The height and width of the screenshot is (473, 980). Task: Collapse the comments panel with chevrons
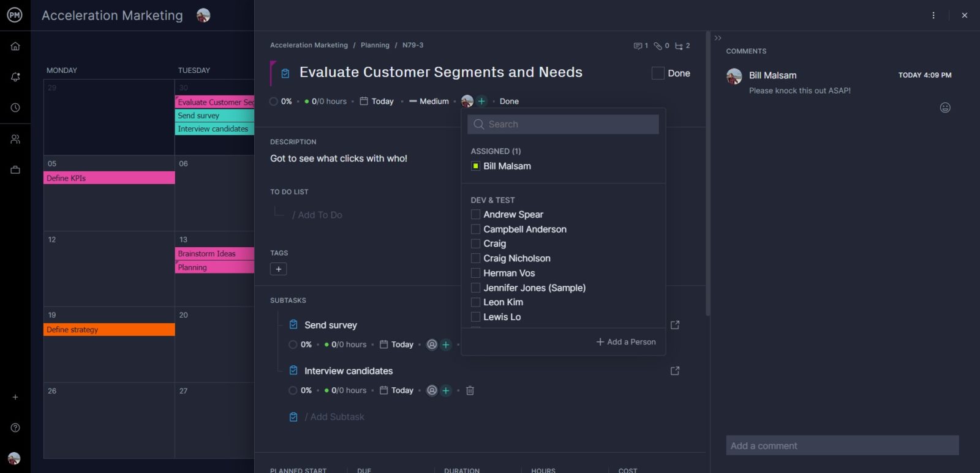click(x=718, y=38)
